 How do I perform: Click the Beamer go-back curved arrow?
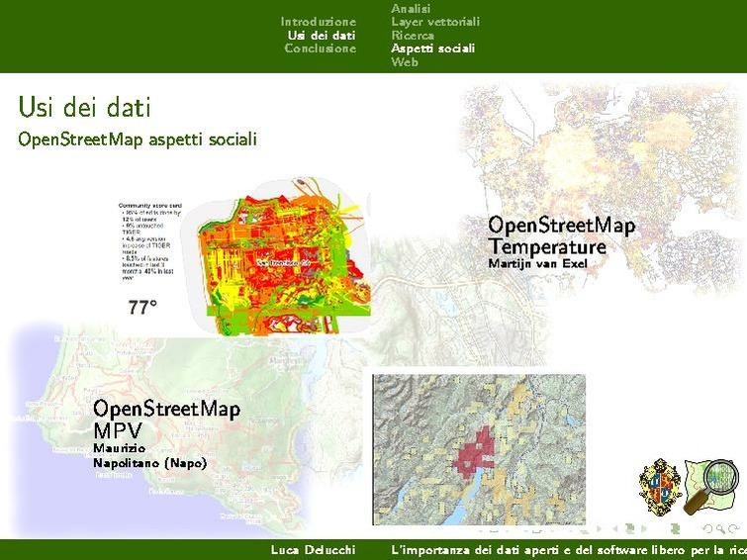click(708, 528)
